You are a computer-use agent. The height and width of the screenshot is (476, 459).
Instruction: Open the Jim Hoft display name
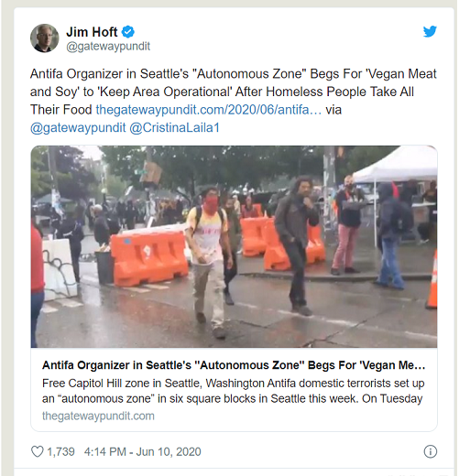tap(92, 32)
